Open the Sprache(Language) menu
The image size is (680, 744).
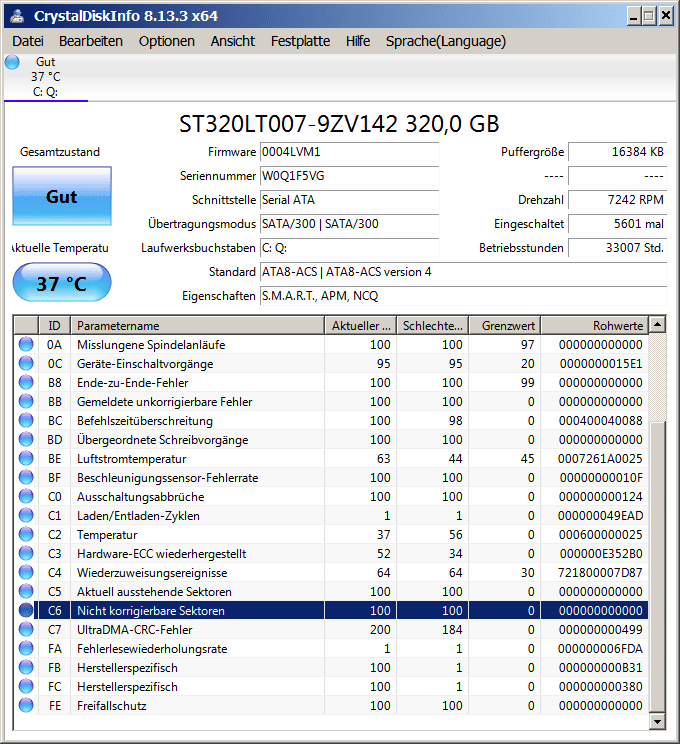coord(446,41)
